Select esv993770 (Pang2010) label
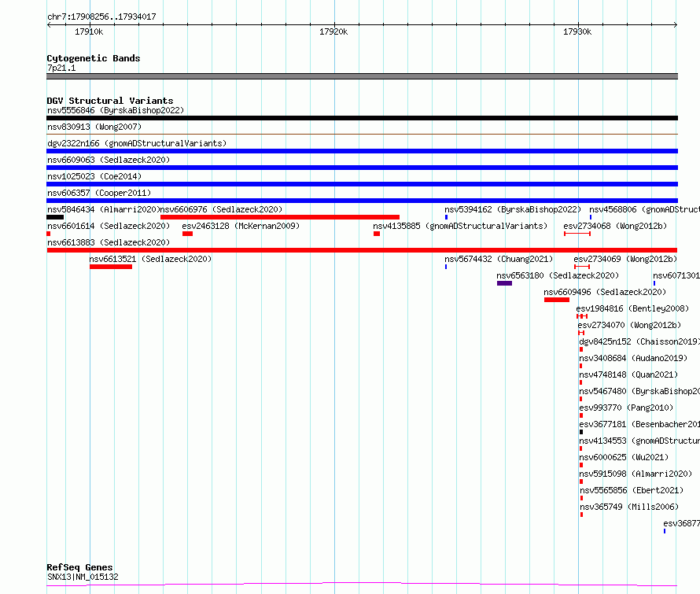 pyautogui.click(x=626, y=408)
